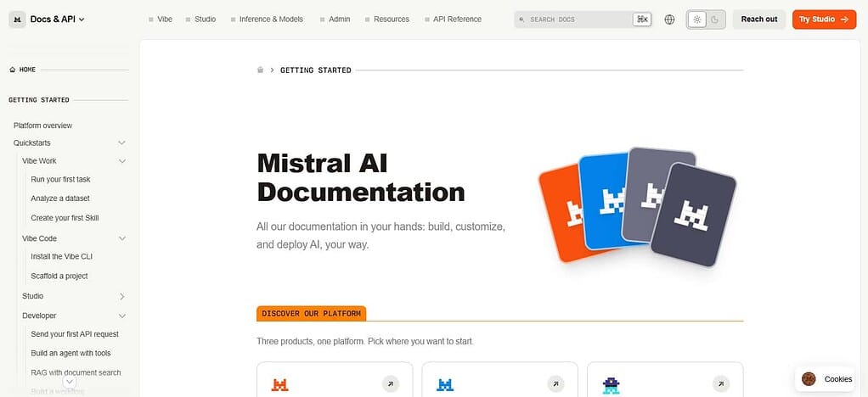868x397 pixels.
Task: Click the Reach out button
Action: [x=759, y=20]
